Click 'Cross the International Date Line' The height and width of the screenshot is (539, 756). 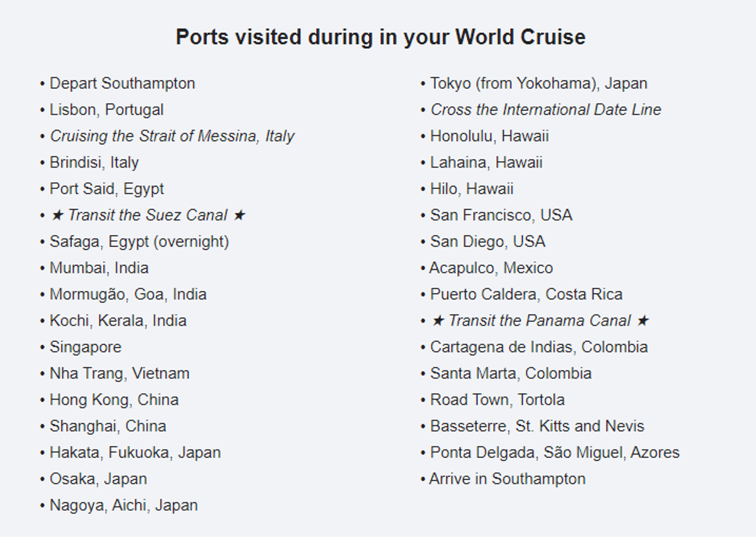click(546, 110)
